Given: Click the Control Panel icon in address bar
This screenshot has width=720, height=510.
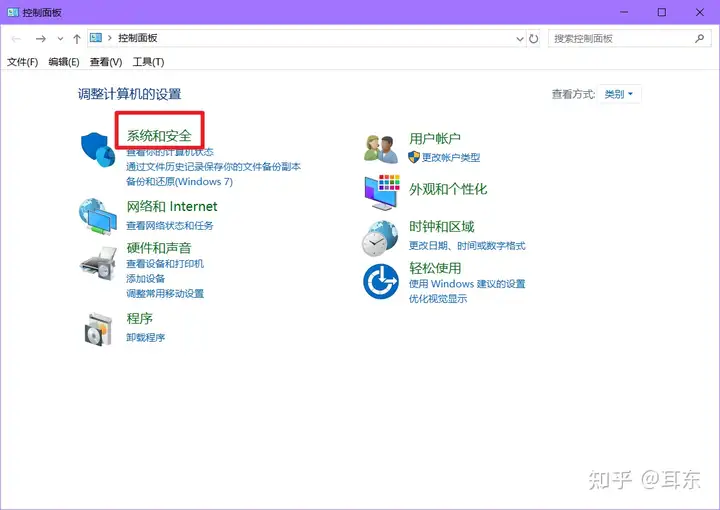Looking at the screenshot, I should [96, 38].
